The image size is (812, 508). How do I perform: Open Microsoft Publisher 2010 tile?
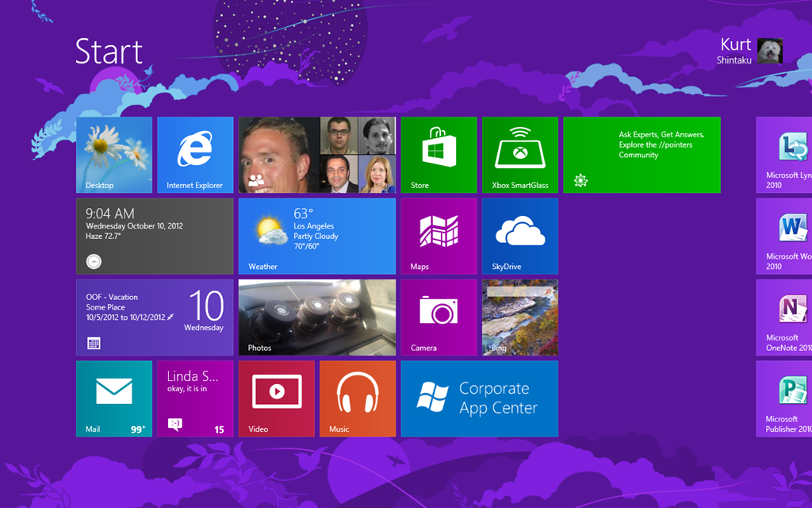[785, 398]
